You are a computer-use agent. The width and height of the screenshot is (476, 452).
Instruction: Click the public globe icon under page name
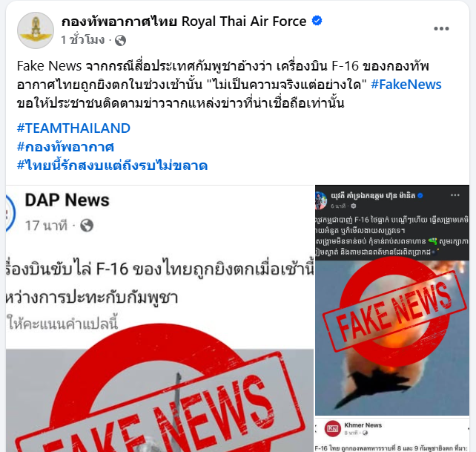point(121,40)
